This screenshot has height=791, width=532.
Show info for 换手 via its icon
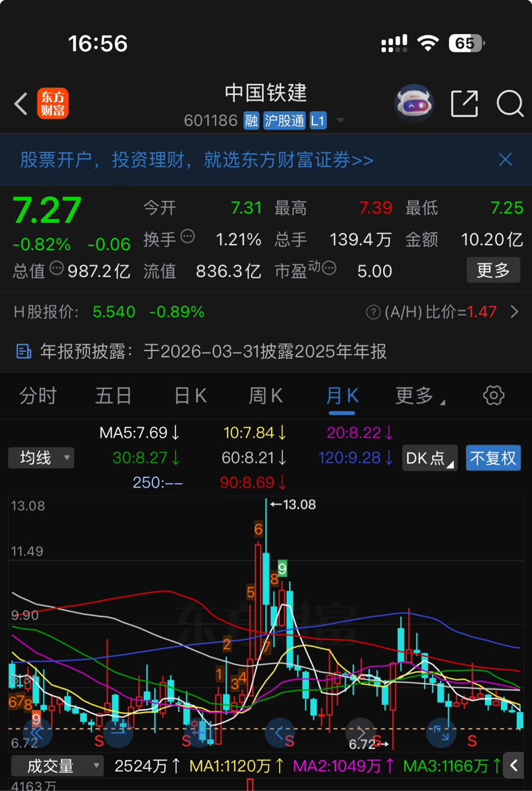(x=188, y=236)
